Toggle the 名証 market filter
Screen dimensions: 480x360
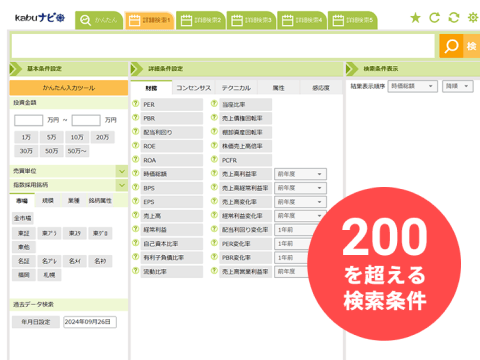pos(24,261)
